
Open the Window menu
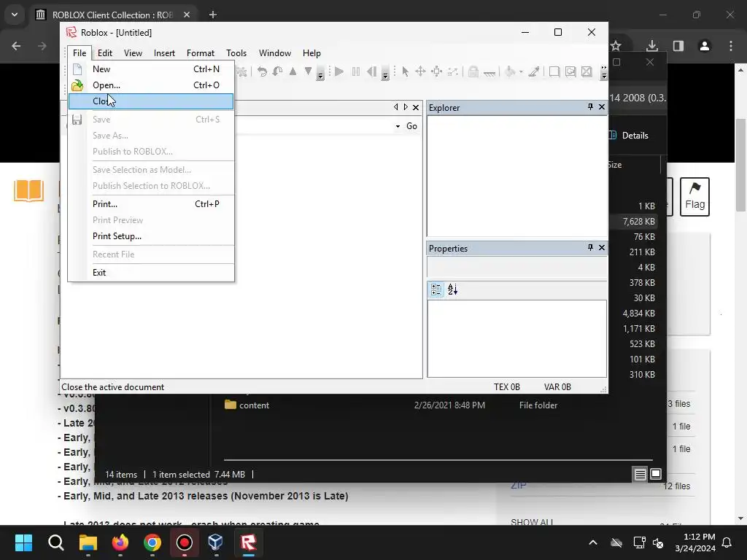(x=275, y=52)
